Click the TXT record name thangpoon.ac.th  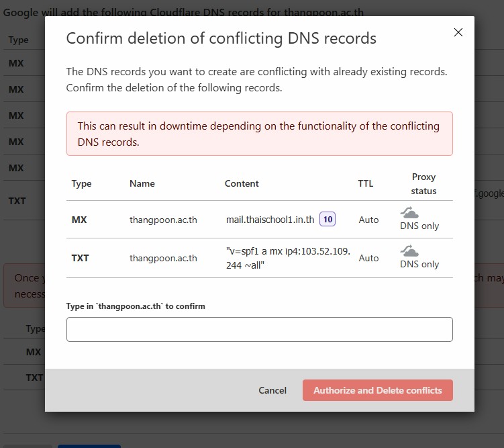tap(163, 258)
